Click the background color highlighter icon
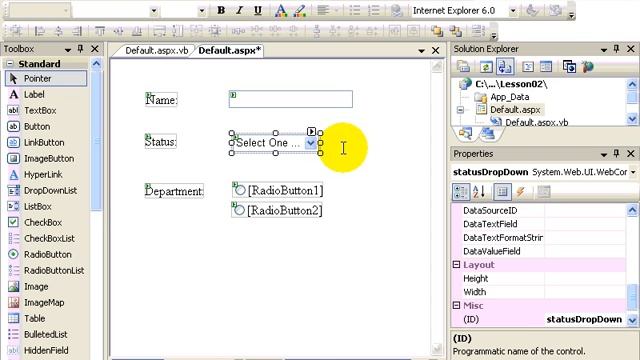This screenshot has height=360, width=640. click(x=299, y=10)
